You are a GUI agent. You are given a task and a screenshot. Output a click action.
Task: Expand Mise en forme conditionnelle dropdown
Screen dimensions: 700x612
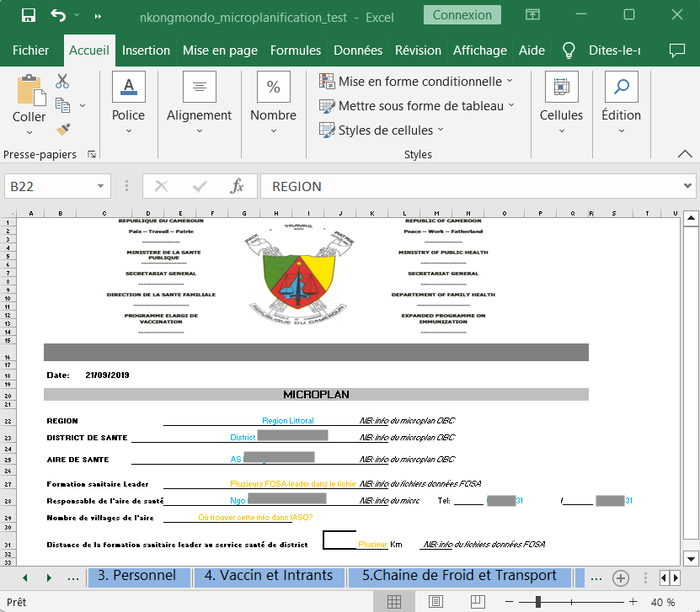click(416, 82)
